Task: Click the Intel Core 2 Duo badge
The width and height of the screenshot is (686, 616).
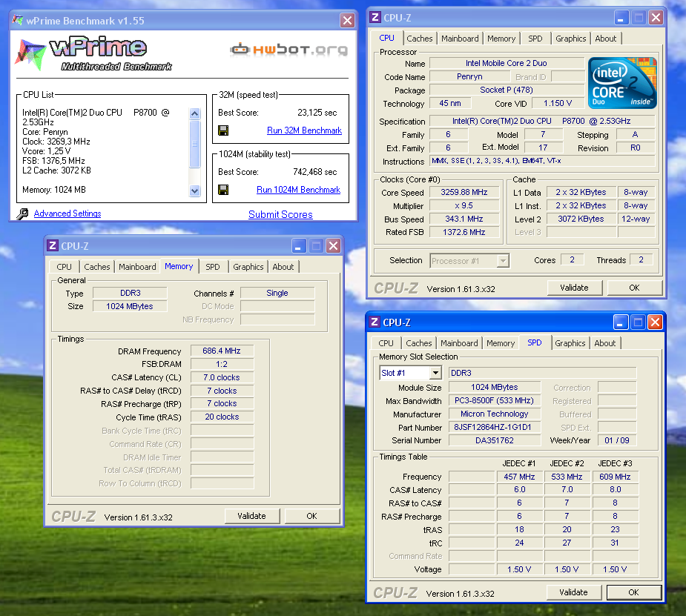Action: (x=622, y=83)
